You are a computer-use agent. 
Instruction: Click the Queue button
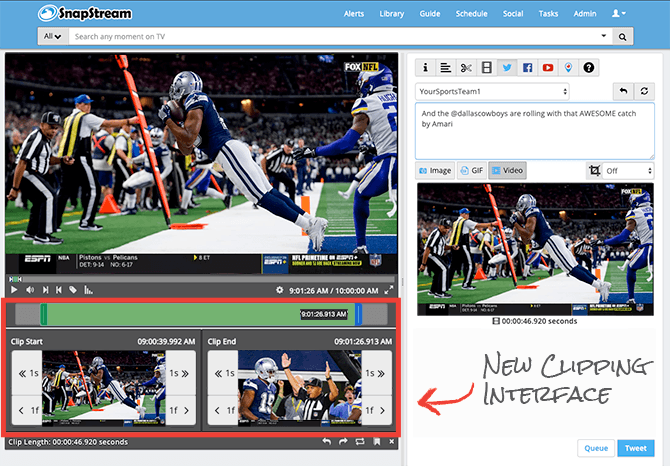point(594,449)
